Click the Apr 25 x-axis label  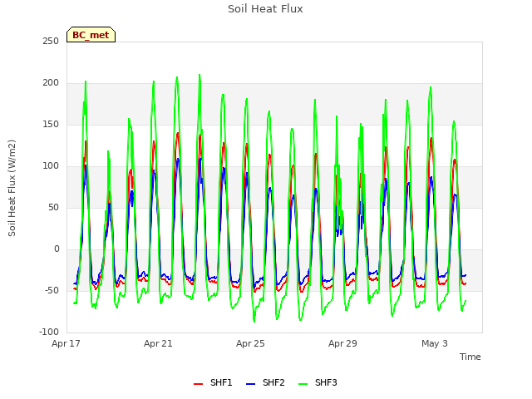[x=250, y=343]
